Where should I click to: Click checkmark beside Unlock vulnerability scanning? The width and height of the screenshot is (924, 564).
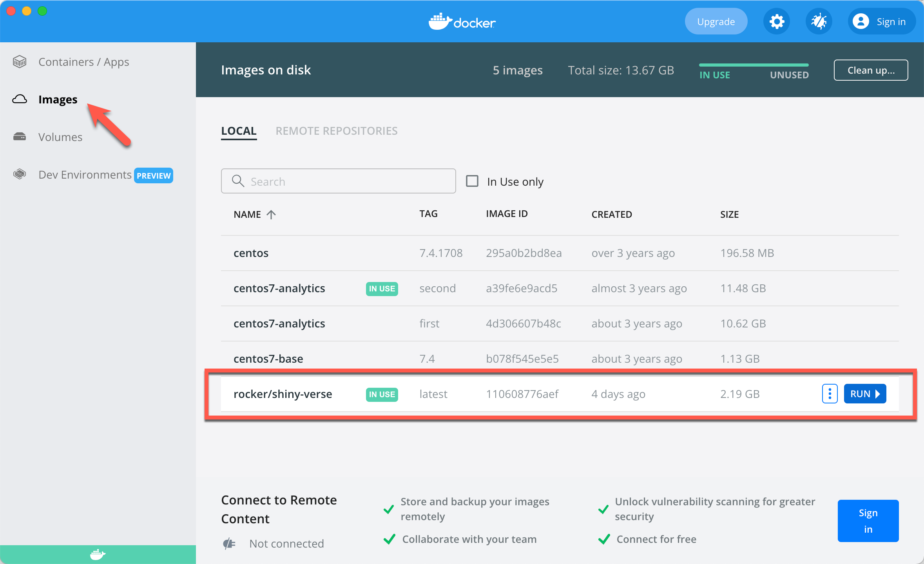click(x=603, y=509)
